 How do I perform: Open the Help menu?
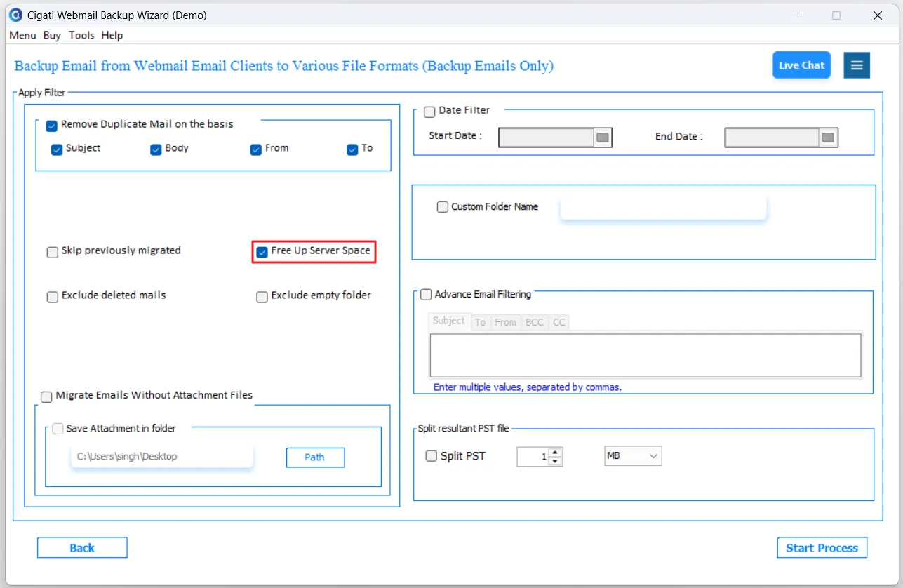point(112,35)
